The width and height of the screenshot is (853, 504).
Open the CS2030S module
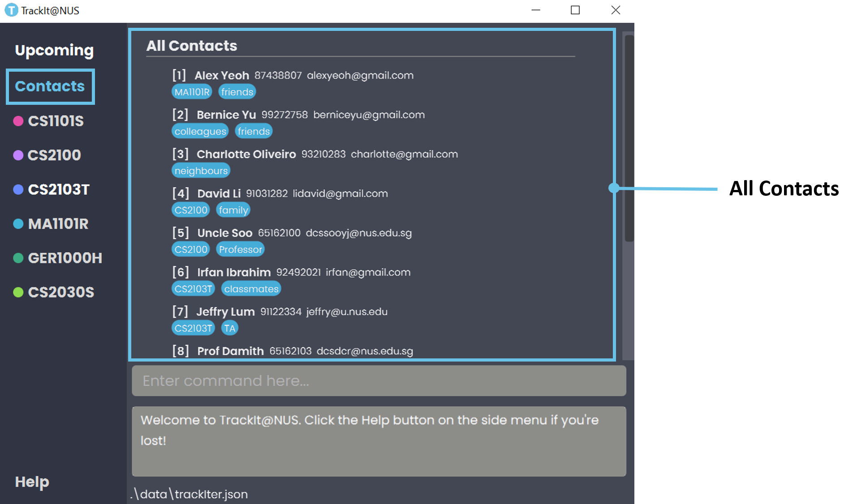tap(61, 292)
